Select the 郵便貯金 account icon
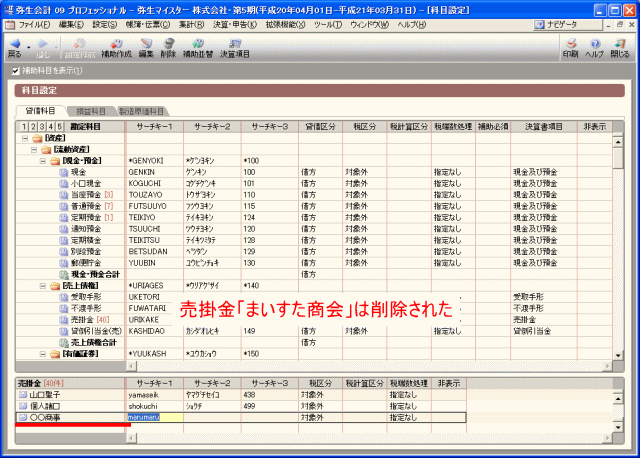640x458 pixels. pos(64,263)
